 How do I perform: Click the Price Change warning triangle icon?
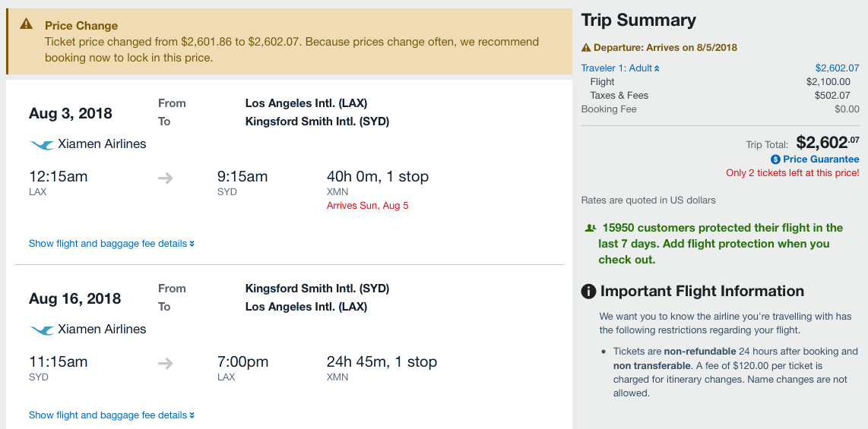[27, 24]
